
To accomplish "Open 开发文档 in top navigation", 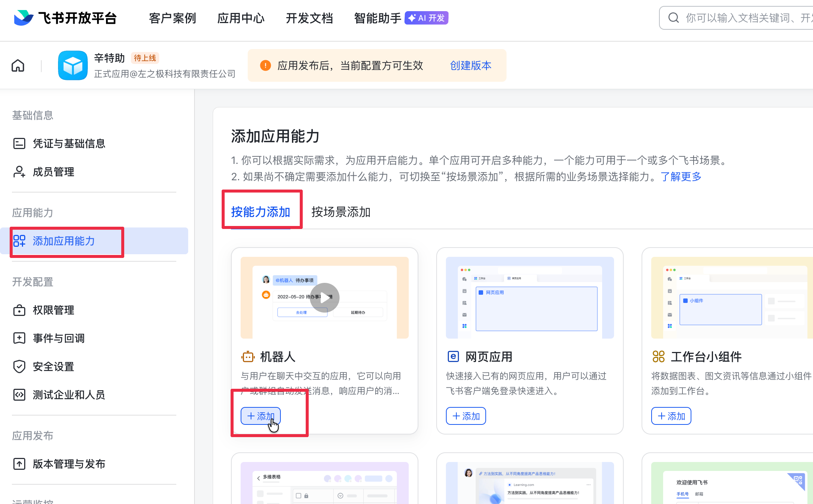I will coord(309,18).
